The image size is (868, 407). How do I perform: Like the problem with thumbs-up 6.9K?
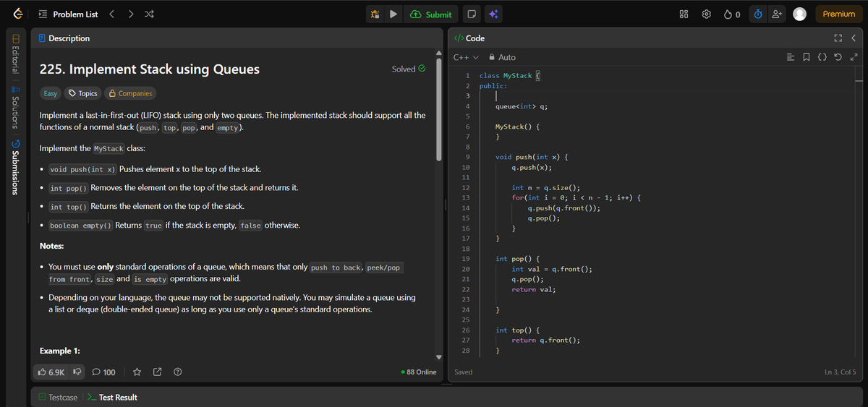coord(52,372)
